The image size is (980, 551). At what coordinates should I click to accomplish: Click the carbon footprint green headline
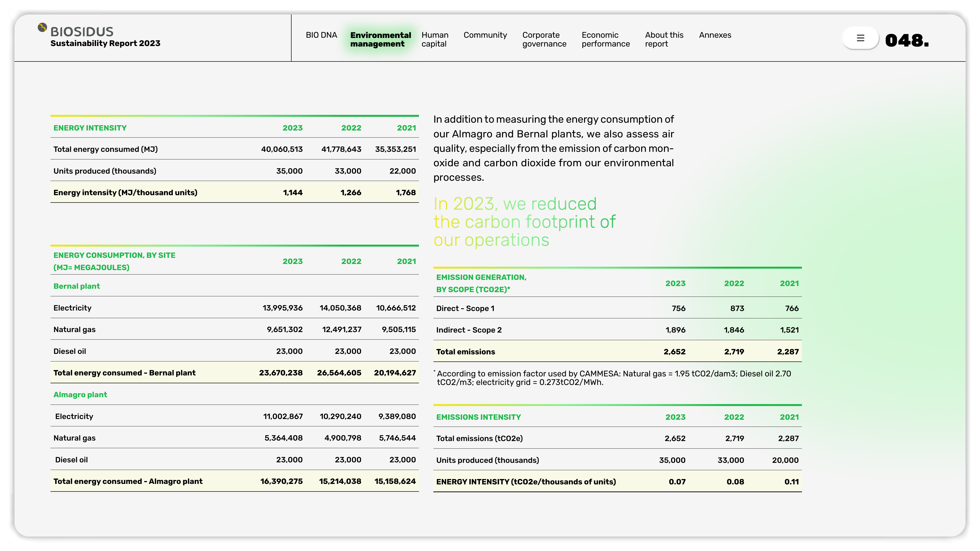point(524,222)
